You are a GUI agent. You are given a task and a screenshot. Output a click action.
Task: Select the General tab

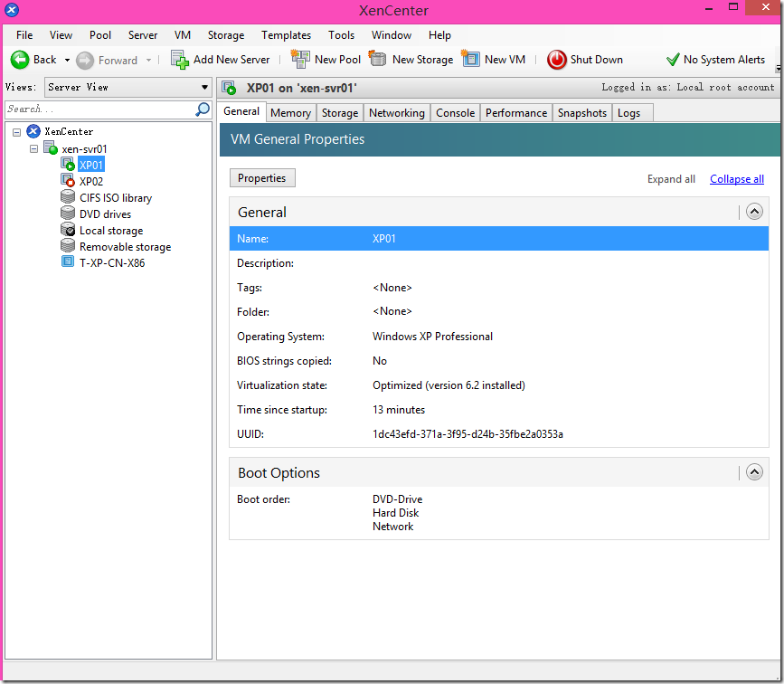click(241, 111)
